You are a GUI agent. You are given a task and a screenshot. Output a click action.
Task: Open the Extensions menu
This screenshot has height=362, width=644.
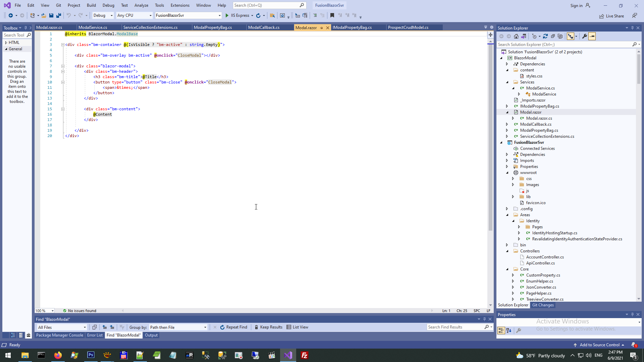[x=180, y=5]
